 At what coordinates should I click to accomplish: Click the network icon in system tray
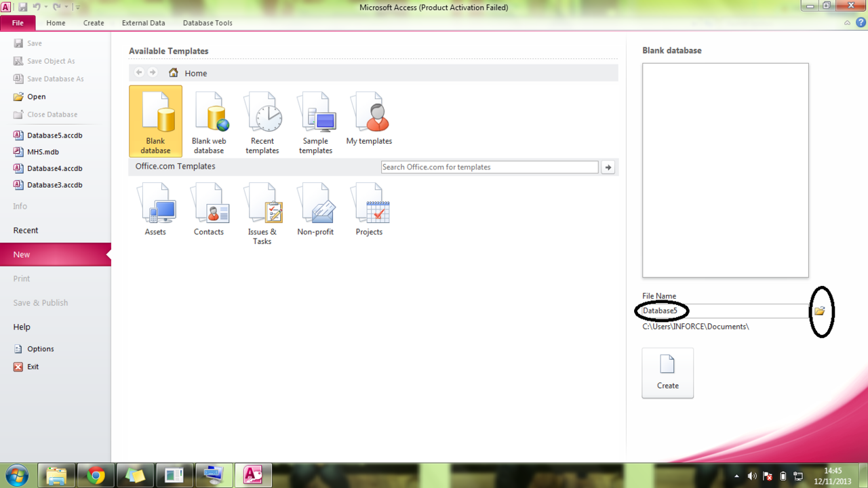point(798,476)
